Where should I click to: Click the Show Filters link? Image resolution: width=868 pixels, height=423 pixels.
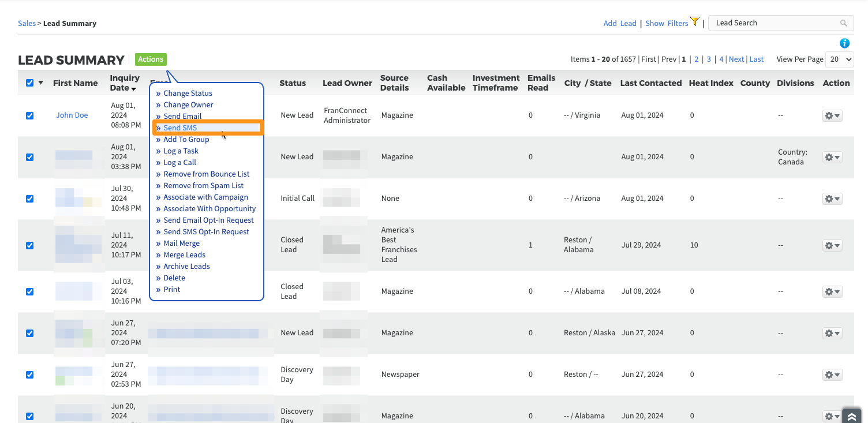tap(667, 23)
